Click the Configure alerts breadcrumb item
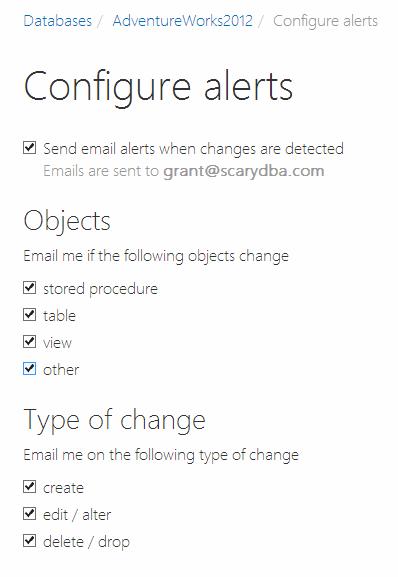The width and height of the screenshot is (398, 577). tap(325, 22)
